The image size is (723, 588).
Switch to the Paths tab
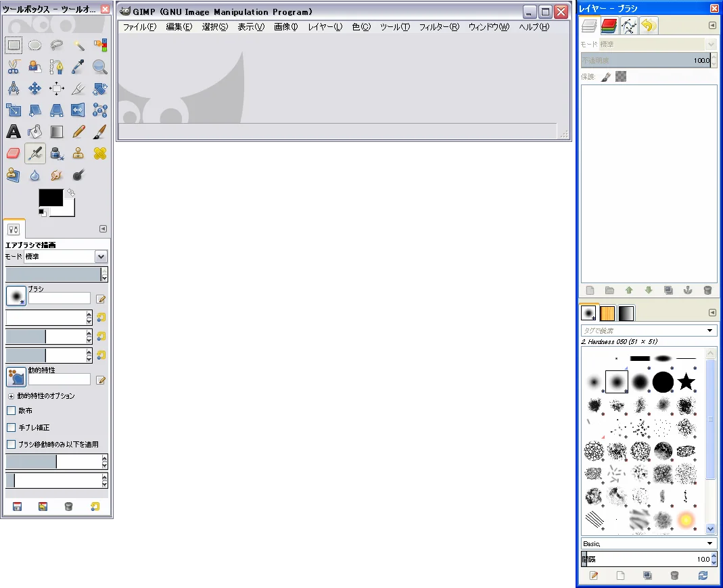tap(629, 26)
